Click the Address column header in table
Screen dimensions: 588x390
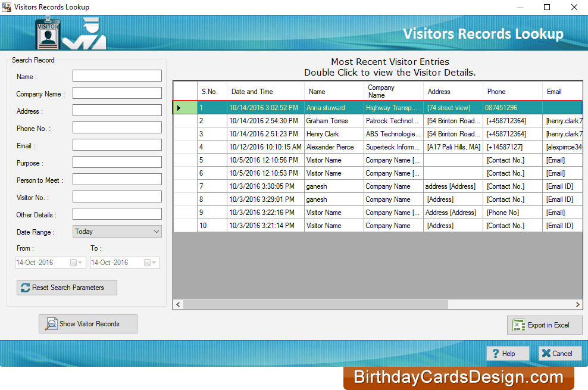[453, 92]
